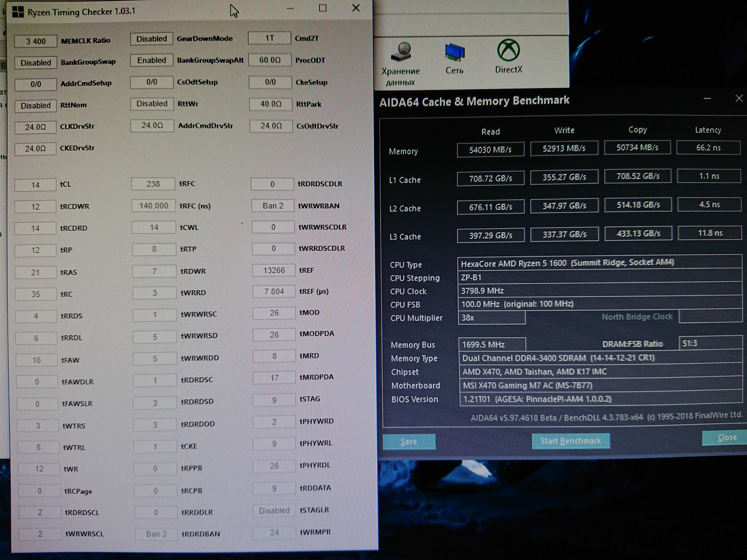Image resolution: width=747 pixels, height=560 pixels.
Task: Click the Memory Read result field
Action: click(x=490, y=150)
